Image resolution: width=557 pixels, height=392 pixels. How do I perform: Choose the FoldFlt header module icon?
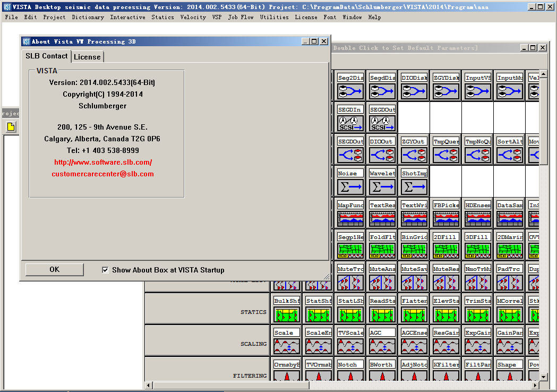pos(382,251)
